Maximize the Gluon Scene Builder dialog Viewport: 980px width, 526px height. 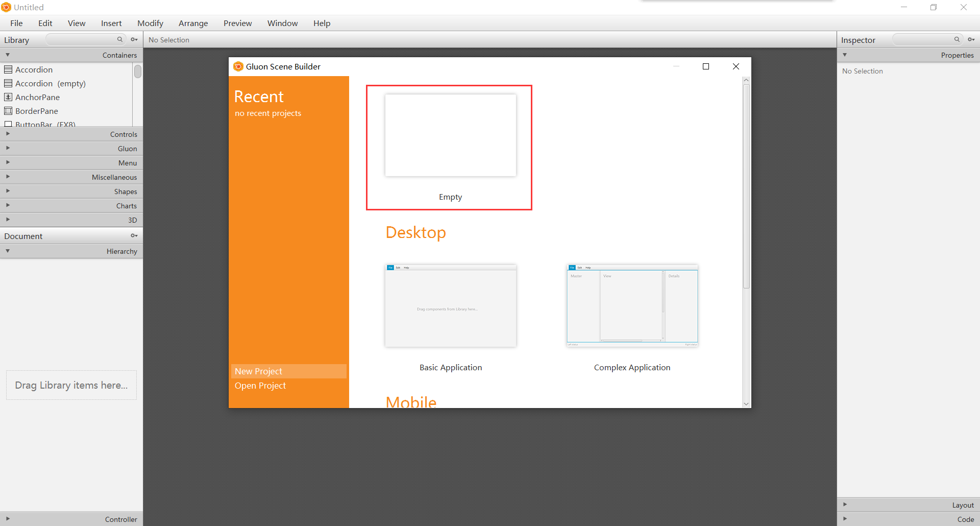point(706,66)
